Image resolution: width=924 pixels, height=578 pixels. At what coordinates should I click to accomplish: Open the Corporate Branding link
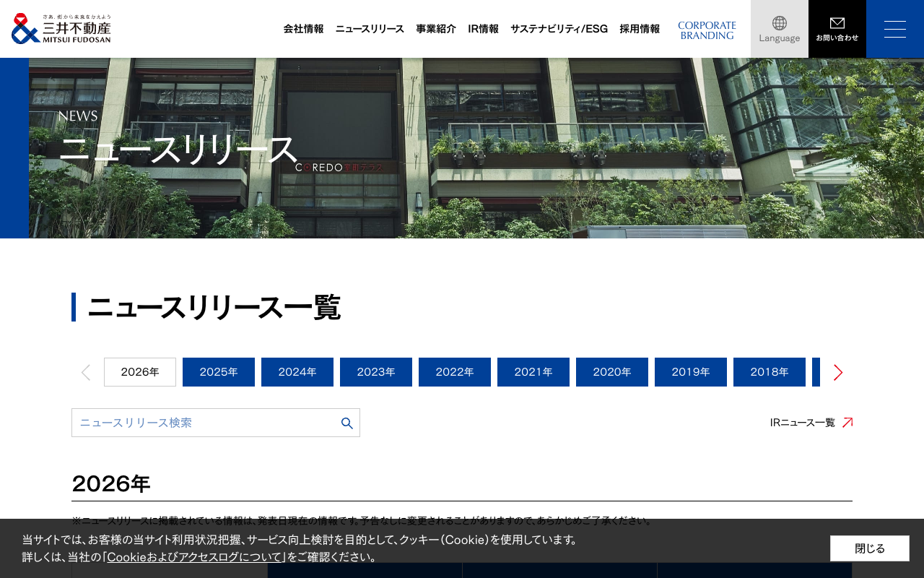coord(707,30)
